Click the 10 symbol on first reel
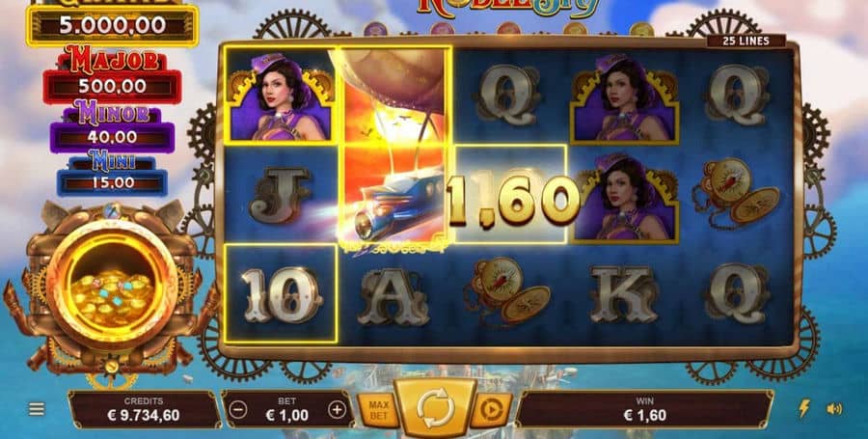Screen dimensions: 868x439 (282, 294)
